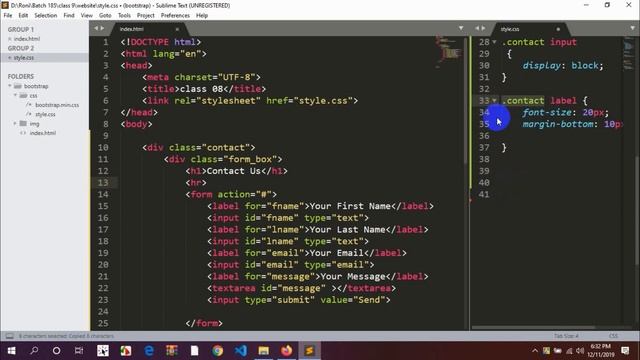
Task: Click 'class 08' title text on line 5
Action: (201, 89)
